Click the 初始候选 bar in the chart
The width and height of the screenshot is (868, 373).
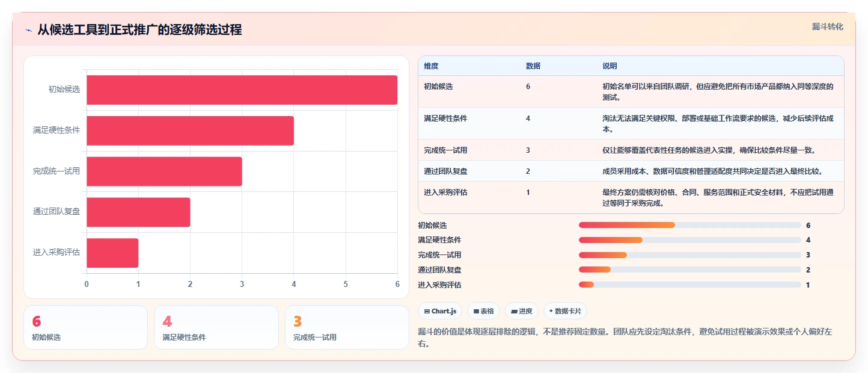point(242,90)
